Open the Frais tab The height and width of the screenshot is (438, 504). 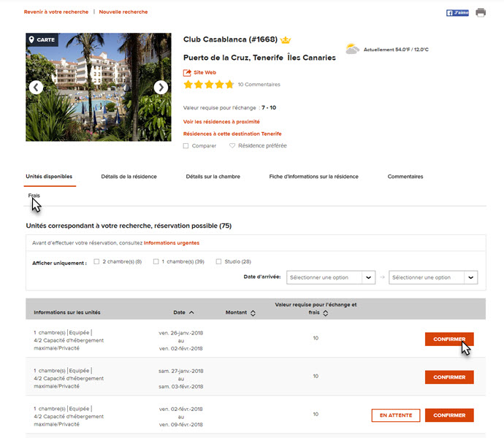pyautogui.click(x=34, y=196)
